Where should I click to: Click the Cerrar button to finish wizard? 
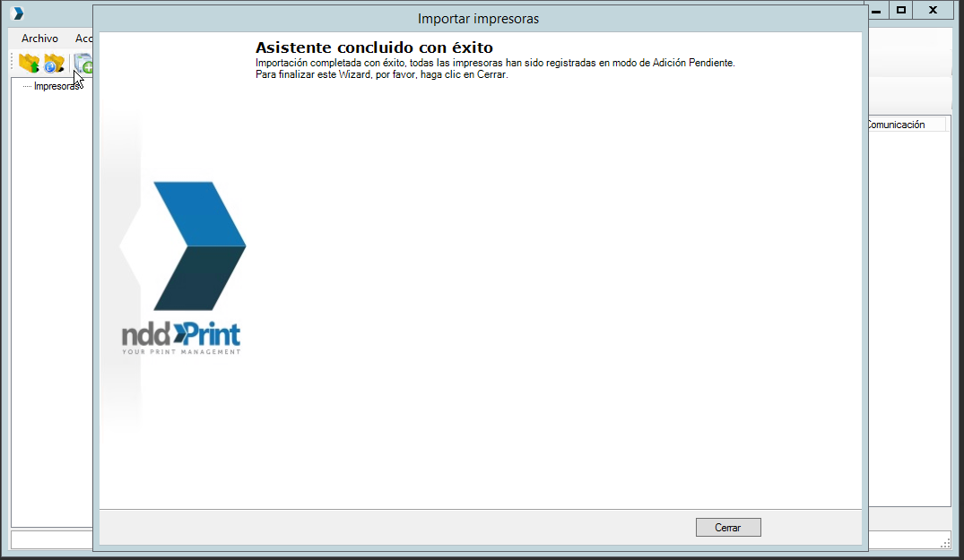pos(728,528)
